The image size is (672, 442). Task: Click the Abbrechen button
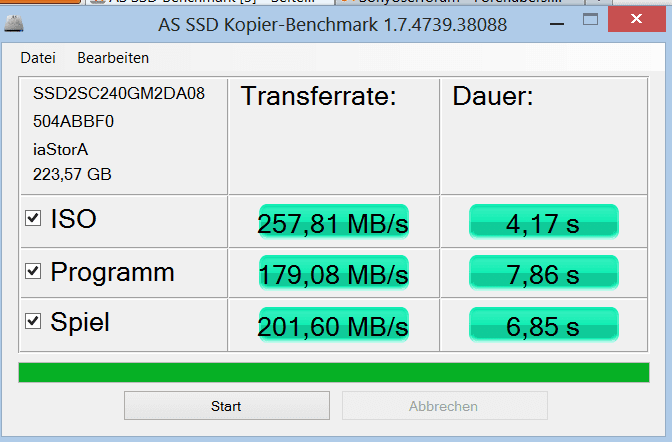tap(443, 406)
